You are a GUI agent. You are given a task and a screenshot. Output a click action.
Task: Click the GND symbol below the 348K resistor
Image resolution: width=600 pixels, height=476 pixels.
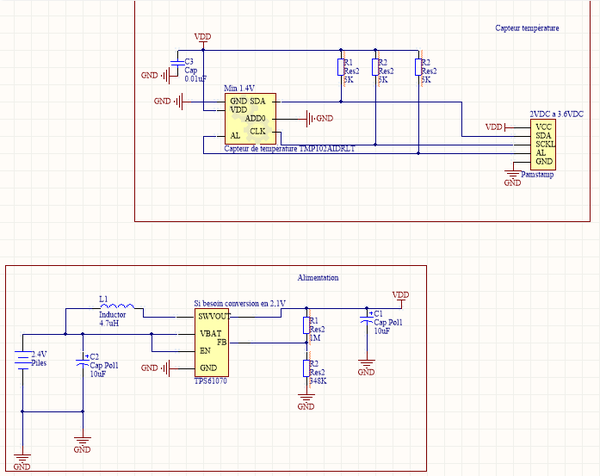[307, 402]
